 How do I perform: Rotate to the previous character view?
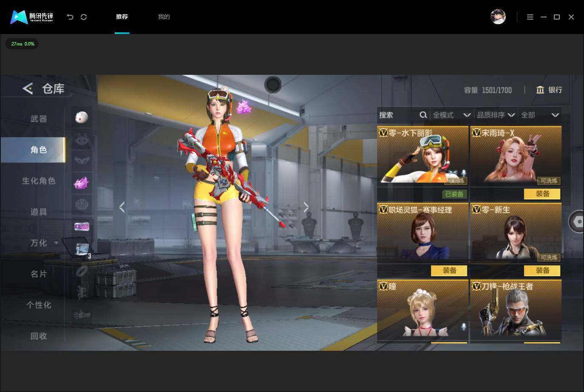(x=122, y=207)
